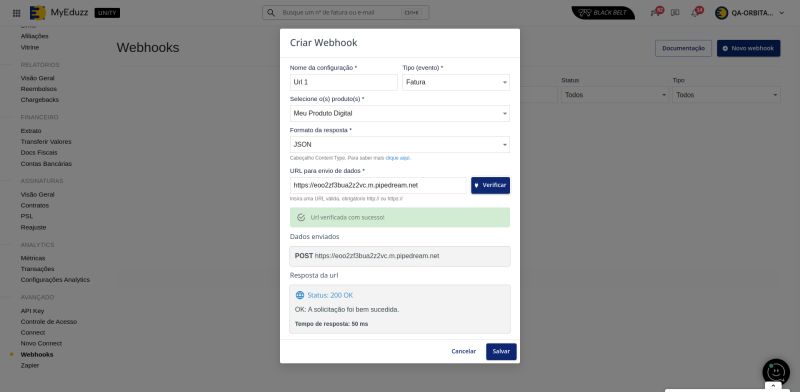Open Extrato in the sidebar
This screenshot has width=800, height=392.
[31, 131]
